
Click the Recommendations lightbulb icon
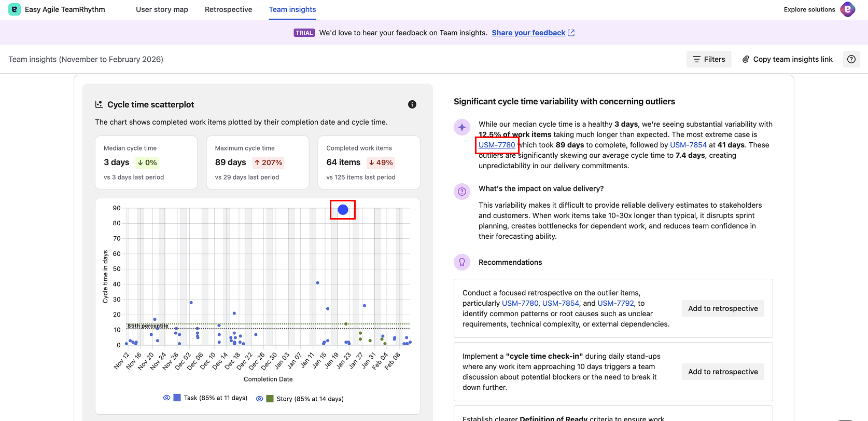[x=462, y=262]
